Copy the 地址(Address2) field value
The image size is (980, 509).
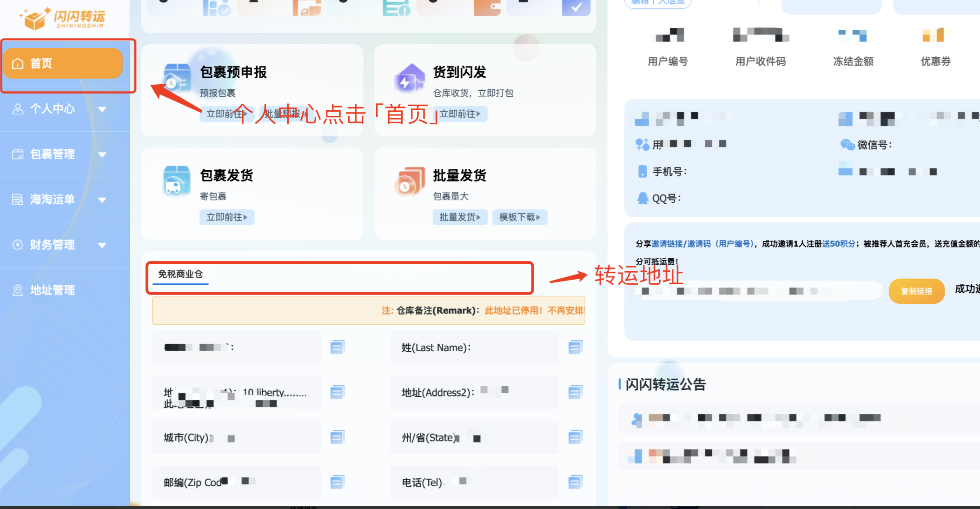575,392
